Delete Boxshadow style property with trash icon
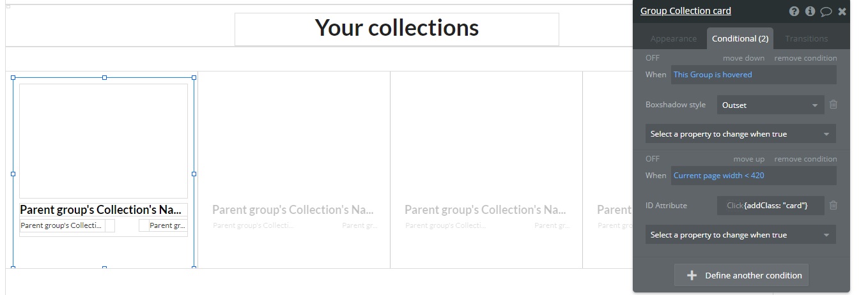Image resolution: width=868 pixels, height=295 pixels. 833,105
